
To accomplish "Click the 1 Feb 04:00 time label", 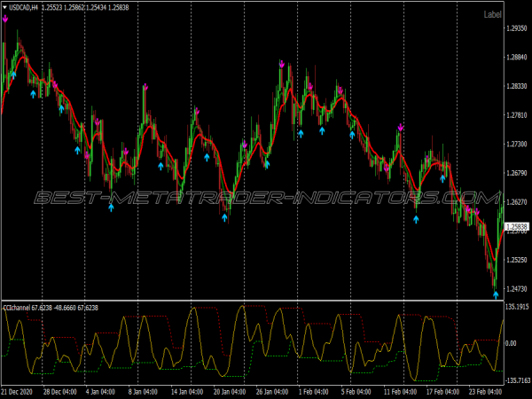I will (x=317, y=391).
